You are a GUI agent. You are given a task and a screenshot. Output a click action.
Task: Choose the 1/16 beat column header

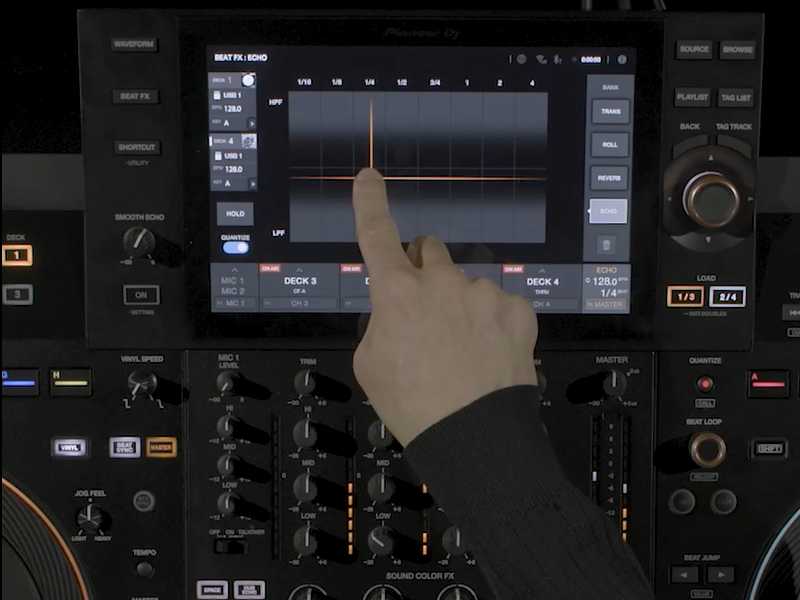coord(304,82)
